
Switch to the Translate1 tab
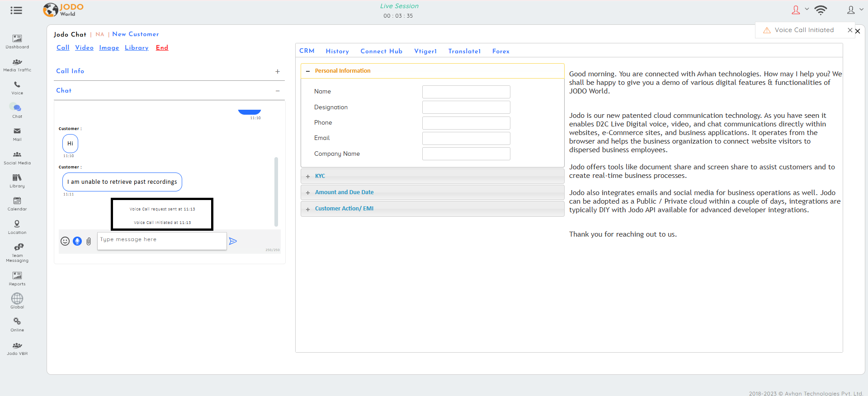464,51
